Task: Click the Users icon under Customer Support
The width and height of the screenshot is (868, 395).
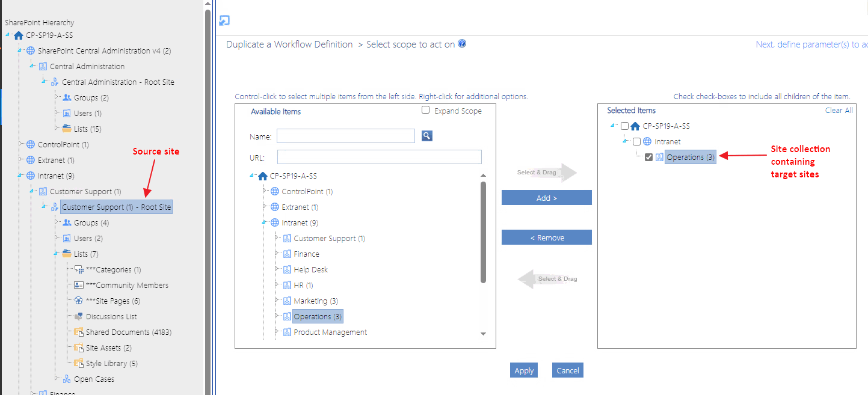Action: coord(68,238)
